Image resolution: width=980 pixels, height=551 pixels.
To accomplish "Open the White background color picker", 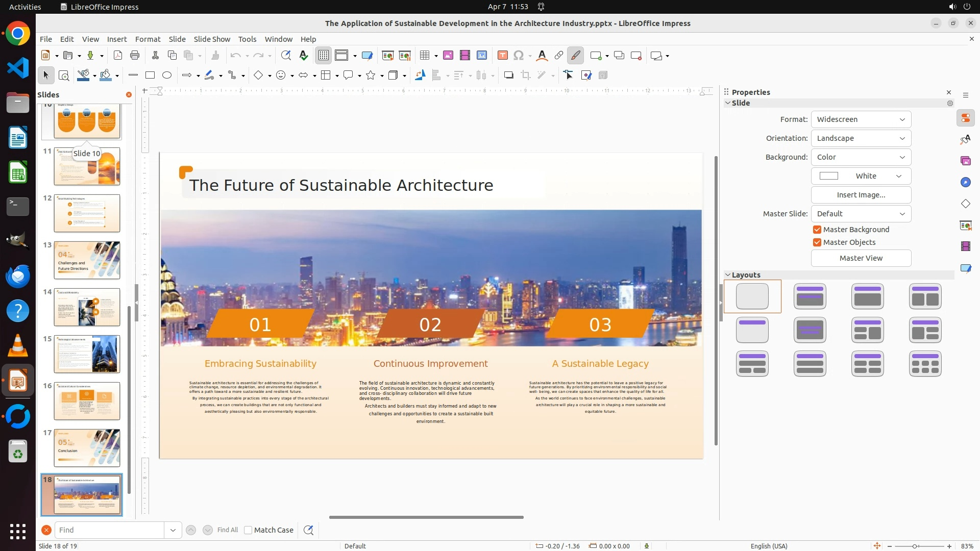I will 861,176.
